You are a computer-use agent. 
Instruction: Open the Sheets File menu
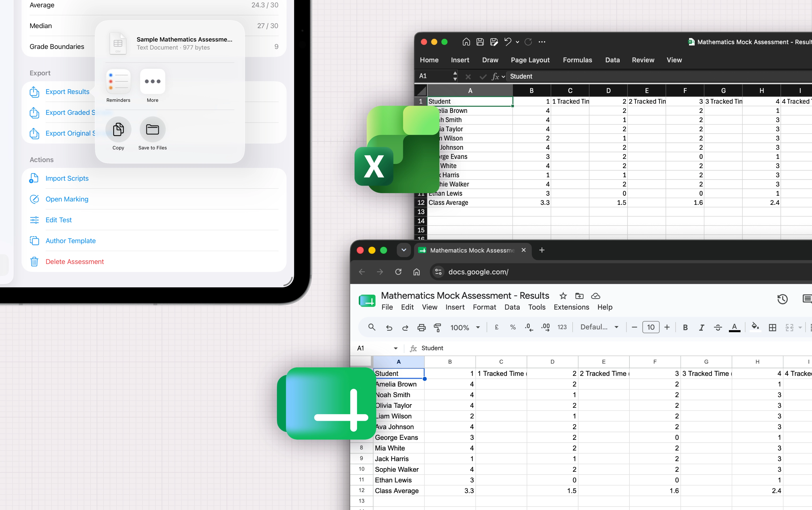coord(387,307)
